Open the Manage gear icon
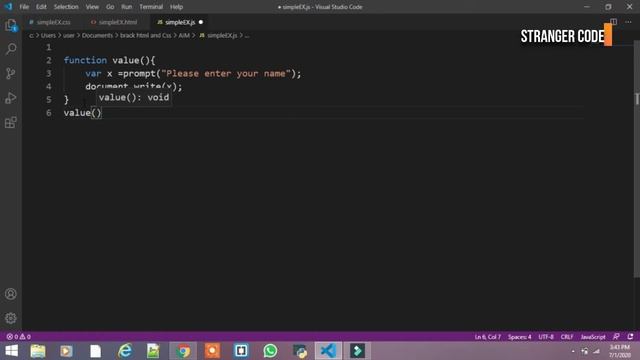 tap(11, 318)
